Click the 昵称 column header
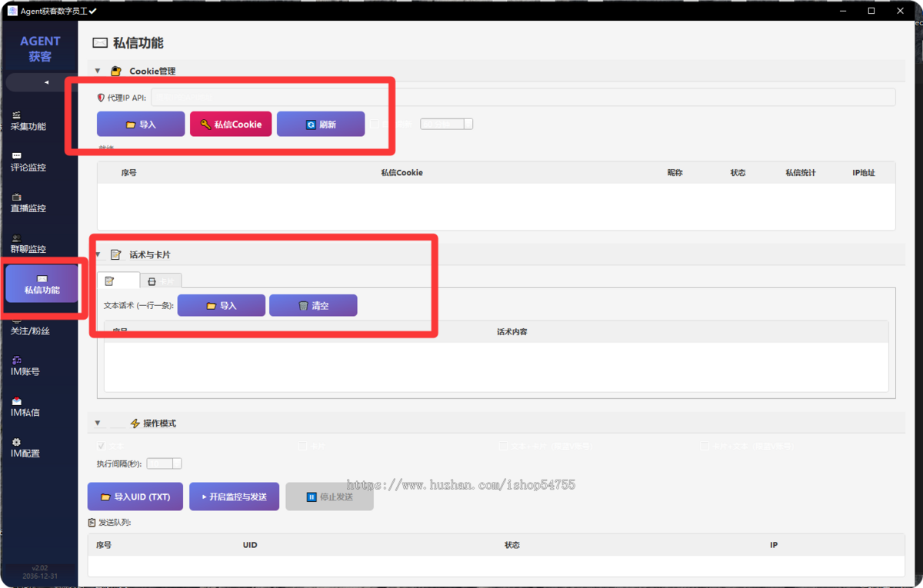Image resolution: width=923 pixels, height=588 pixels. 675,173
